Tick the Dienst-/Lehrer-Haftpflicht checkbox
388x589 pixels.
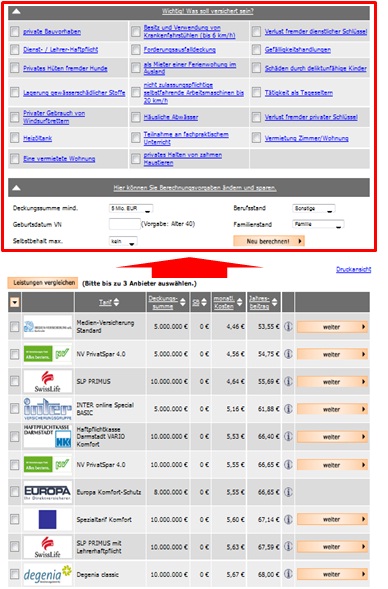click(x=15, y=50)
